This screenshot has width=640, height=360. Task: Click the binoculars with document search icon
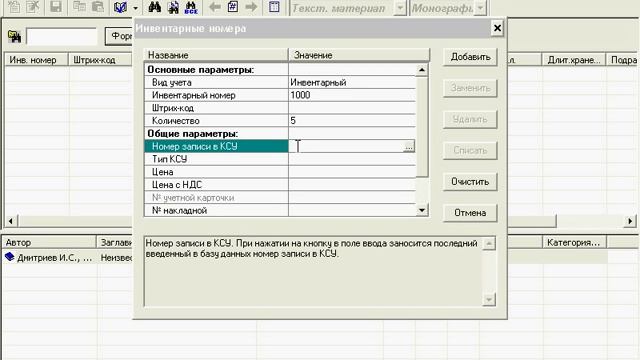click(173, 7)
